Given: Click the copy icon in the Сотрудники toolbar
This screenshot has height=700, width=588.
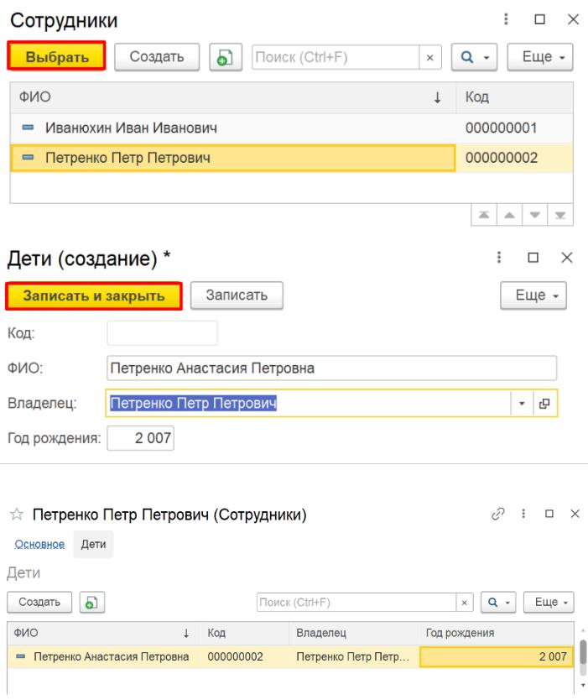Looking at the screenshot, I should 223,56.
